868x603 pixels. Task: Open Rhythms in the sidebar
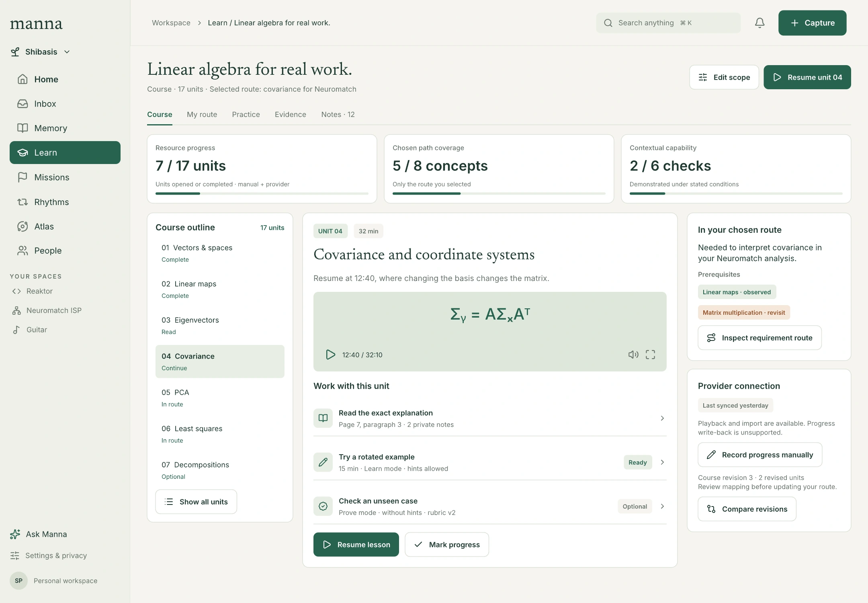tap(65, 202)
